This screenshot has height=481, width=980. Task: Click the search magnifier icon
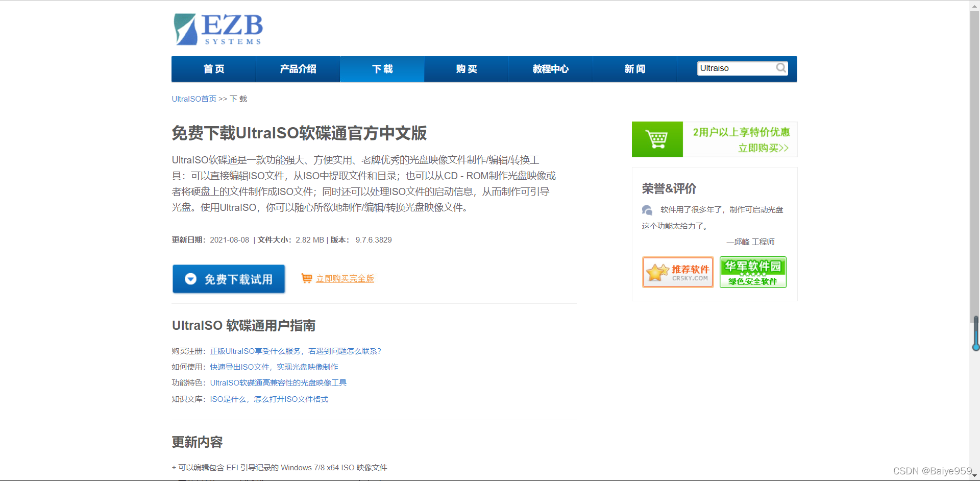(781, 68)
